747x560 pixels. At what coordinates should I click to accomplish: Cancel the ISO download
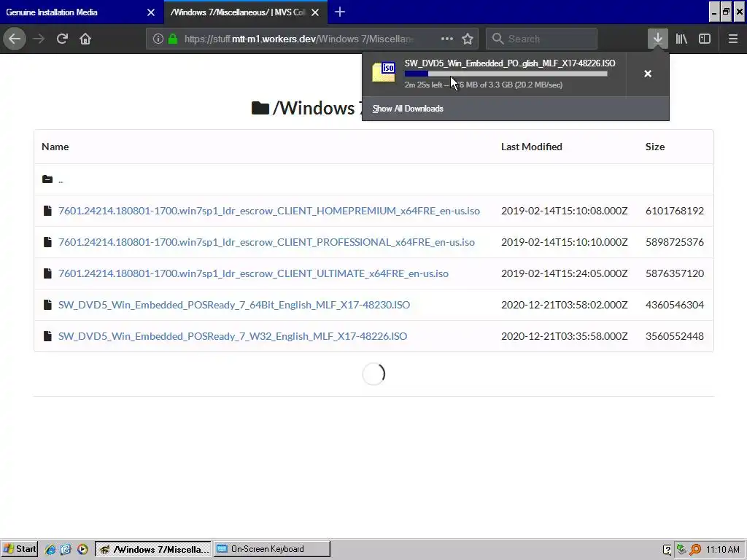click(648, 74)
